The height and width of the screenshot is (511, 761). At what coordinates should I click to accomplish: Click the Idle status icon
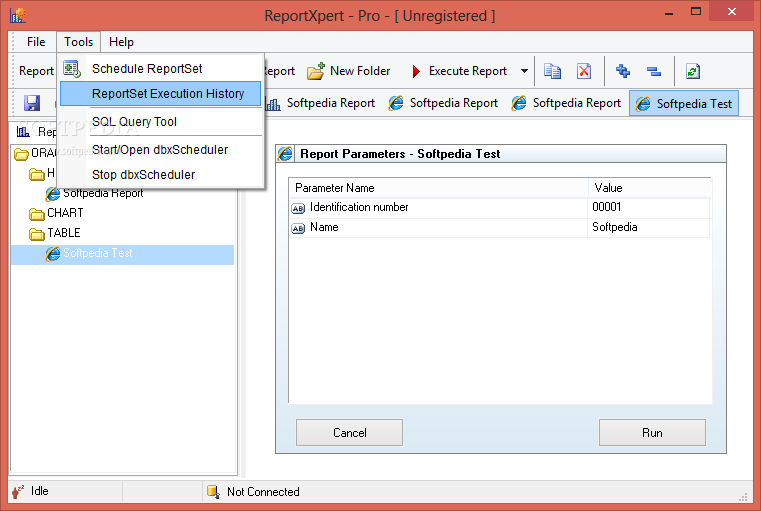tap(18, 491)
